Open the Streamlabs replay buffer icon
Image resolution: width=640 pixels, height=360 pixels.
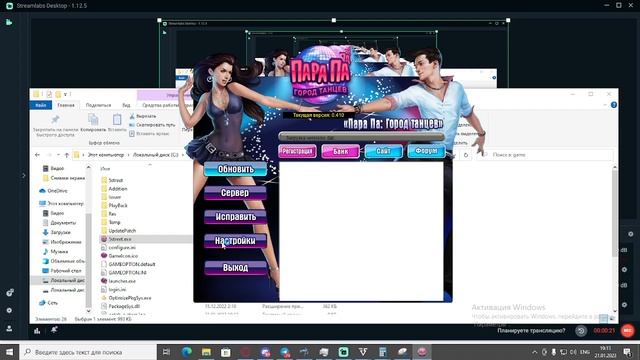(x=581, y=331)
